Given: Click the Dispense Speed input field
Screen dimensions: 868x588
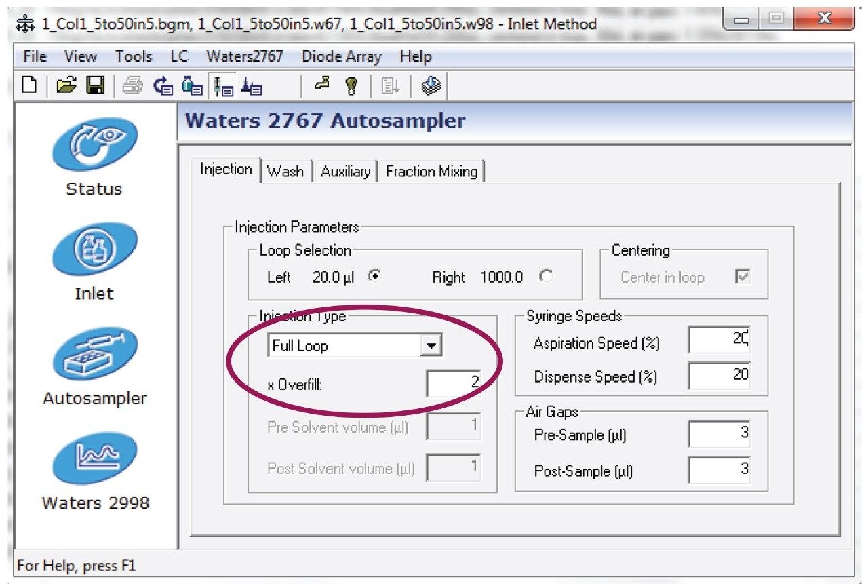Looking at the screenshot, I should pos(719,375).
